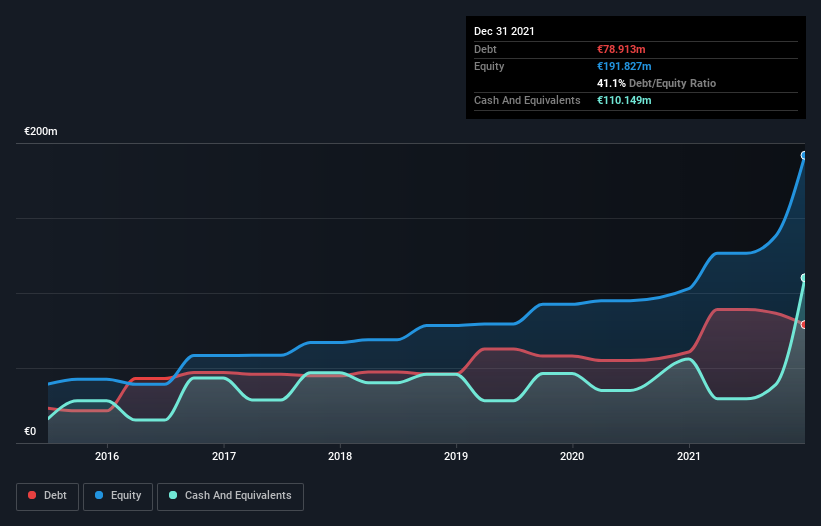821x526 pixels.
Task: Click the teal Cash legend dot
Action: (173, 495)
